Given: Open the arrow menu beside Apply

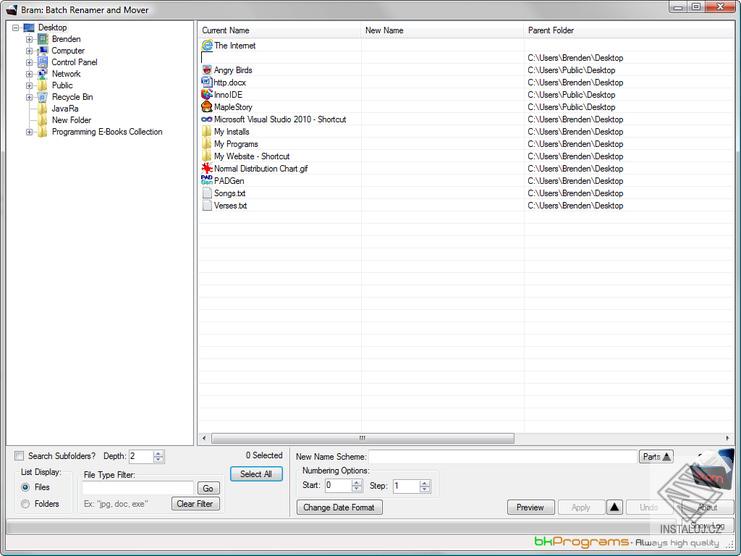Looking at the screenshot, I should [614, 507].
